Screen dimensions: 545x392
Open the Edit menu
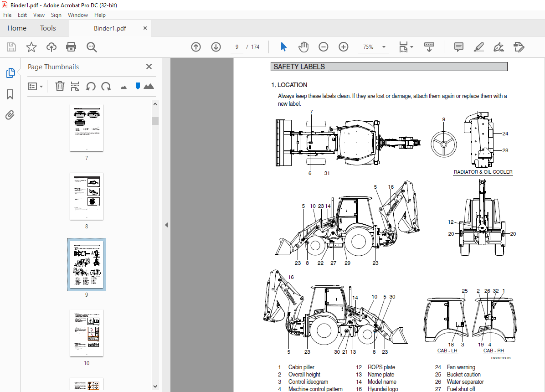[x=22, y=15]
